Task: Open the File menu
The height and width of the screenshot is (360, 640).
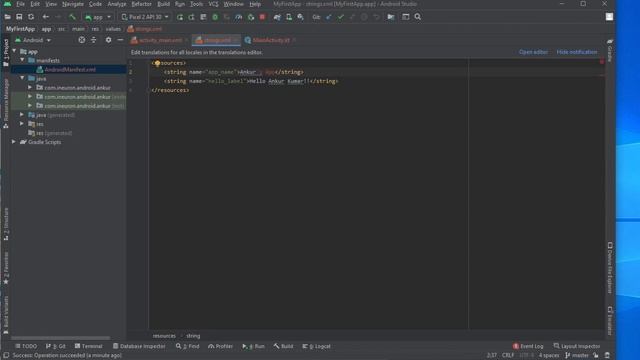Action: click(20, 4)
